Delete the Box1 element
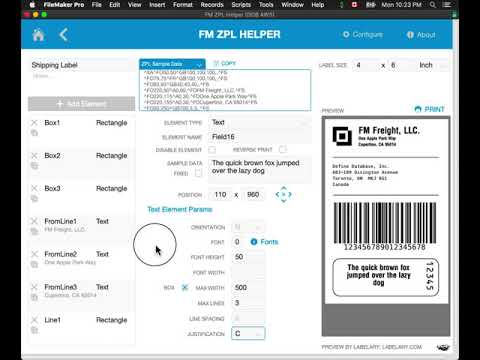480x360 pixels. pos(34,123)
